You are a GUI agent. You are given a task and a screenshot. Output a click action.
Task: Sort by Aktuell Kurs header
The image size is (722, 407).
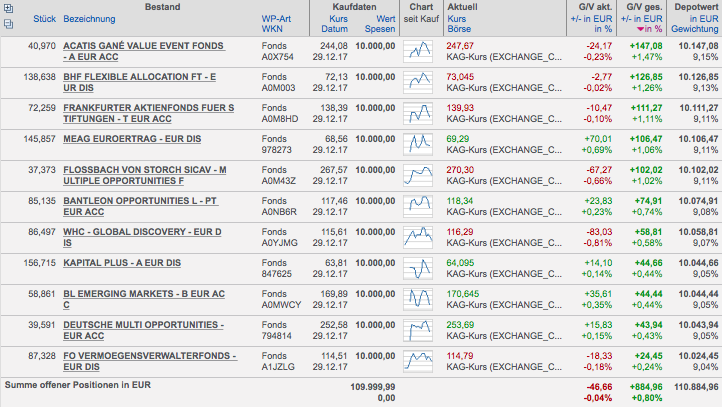tap(457, 19)
